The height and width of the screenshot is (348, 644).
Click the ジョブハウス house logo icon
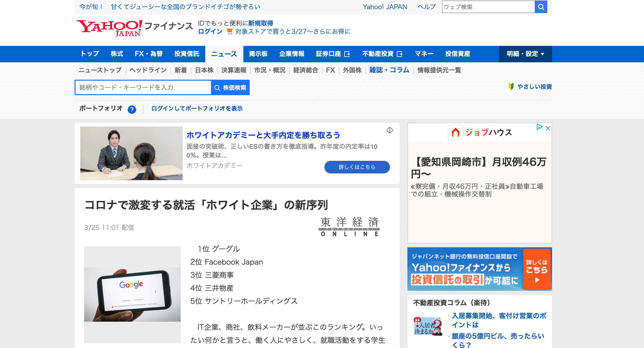click(455, 132)
